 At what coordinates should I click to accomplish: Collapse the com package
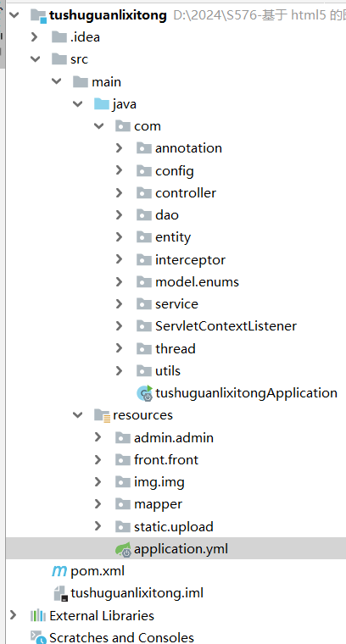tap(98, 126)
